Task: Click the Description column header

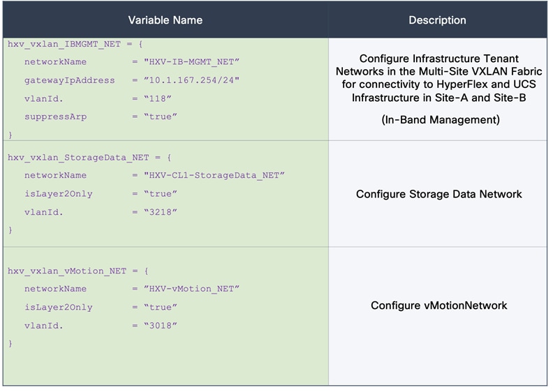Action: click(437, 20)
